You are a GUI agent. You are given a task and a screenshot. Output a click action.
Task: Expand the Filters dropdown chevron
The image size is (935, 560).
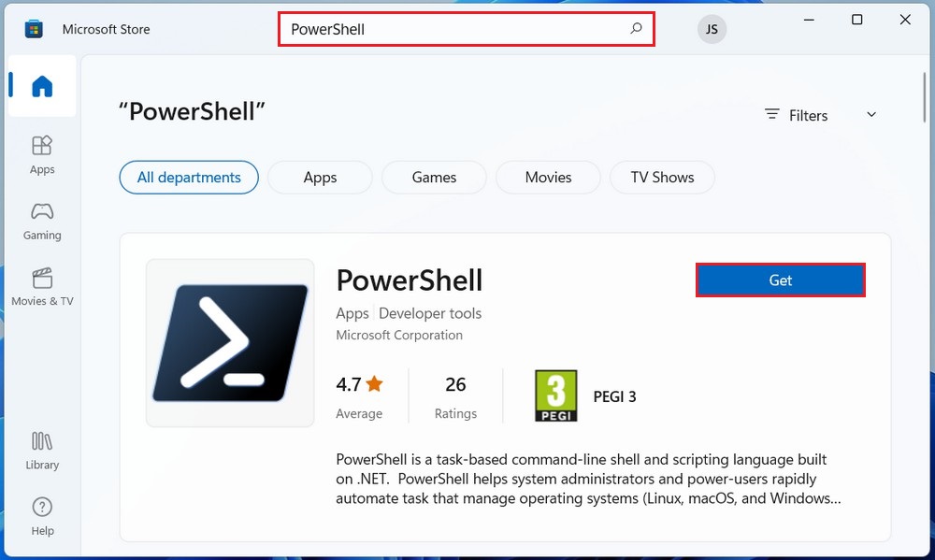coord(871,114)
